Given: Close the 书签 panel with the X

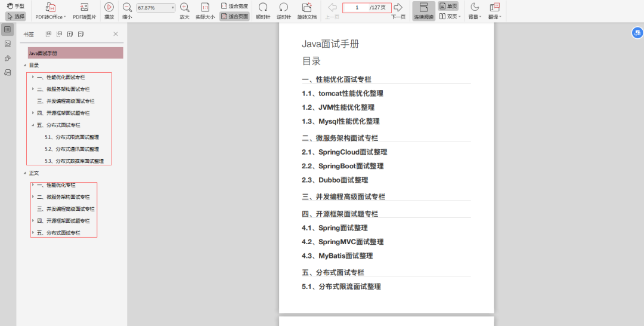Looking at the screenshot, I should coord(116,34).
